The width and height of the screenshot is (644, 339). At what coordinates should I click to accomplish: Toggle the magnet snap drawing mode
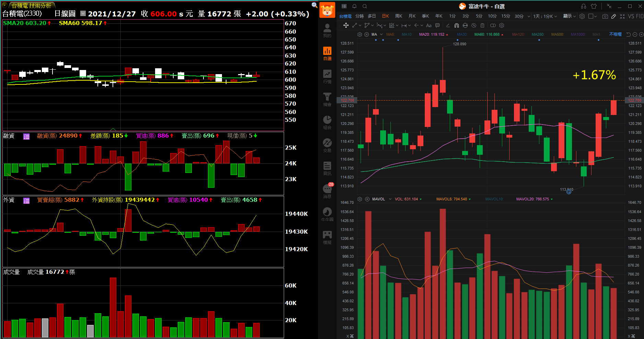click(456, 25)
